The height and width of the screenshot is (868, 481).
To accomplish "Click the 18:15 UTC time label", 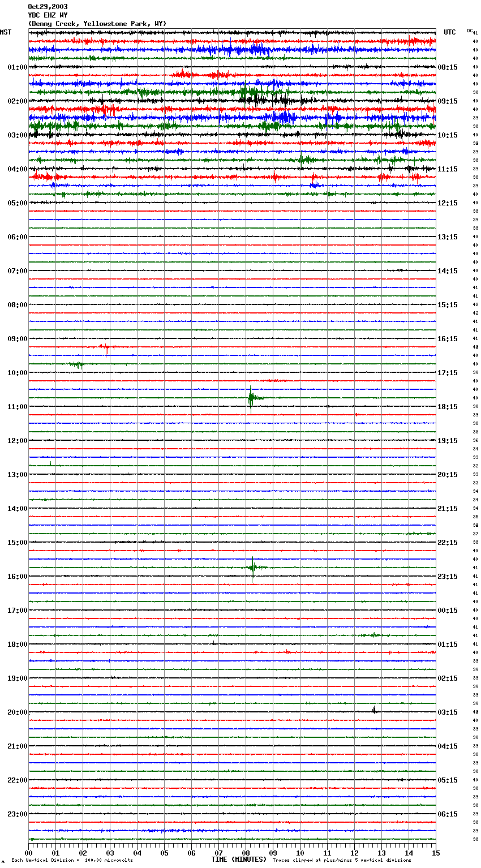I will click(x=448, y=407).
